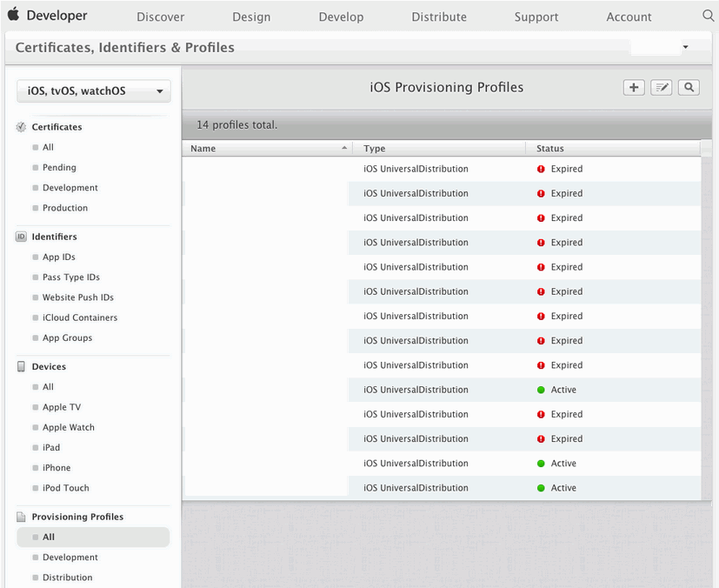Select All under Provisioning Profiles
Screen dimensions: 719x588
click(93, 537)
